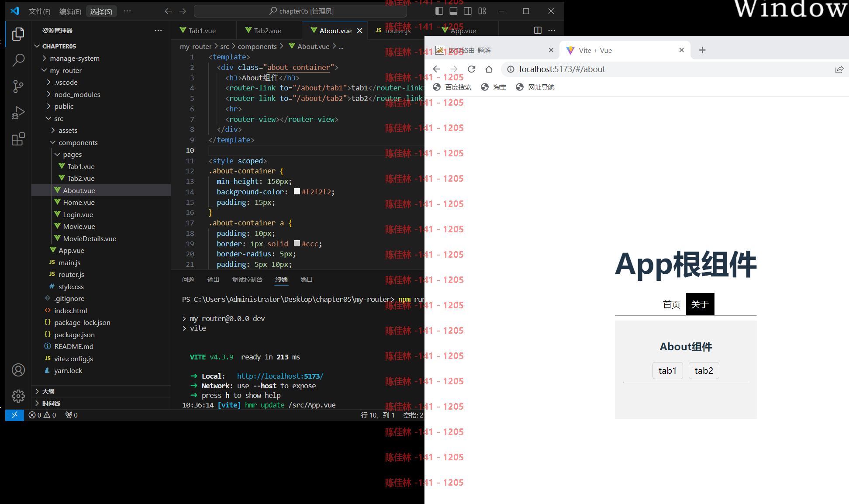This screenshot has width=849, height=504.
Task: View site information icon in address bar
Action: point(510,69)
